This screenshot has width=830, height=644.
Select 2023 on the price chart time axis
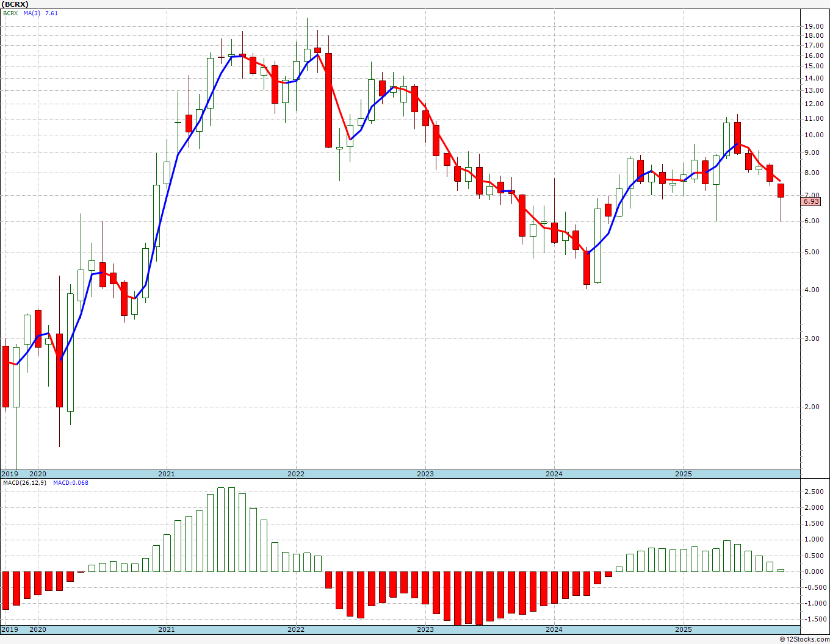(425, 474)
